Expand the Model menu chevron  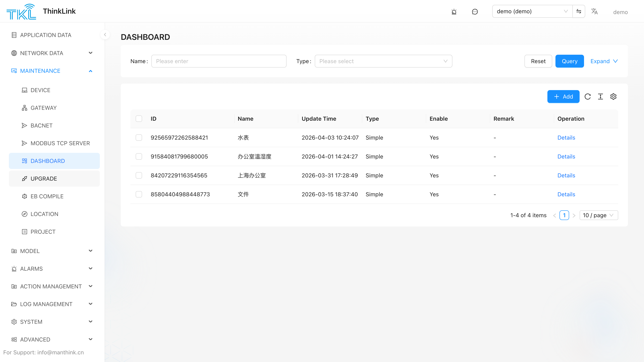(91, 251)
